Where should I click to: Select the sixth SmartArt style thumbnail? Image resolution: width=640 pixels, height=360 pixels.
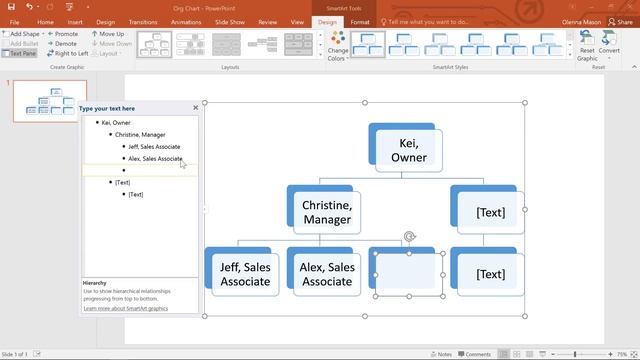click(548, 44)
